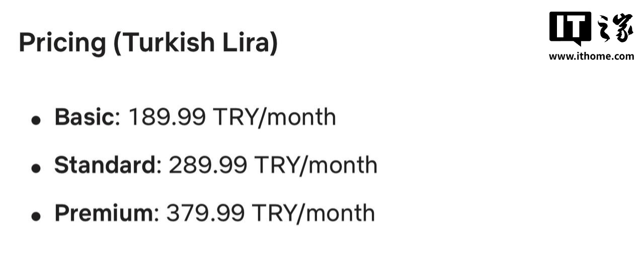Select the bold Standard plan label
Screen dimensions: 644x263
pyautogui.click(x=105, y=165)
